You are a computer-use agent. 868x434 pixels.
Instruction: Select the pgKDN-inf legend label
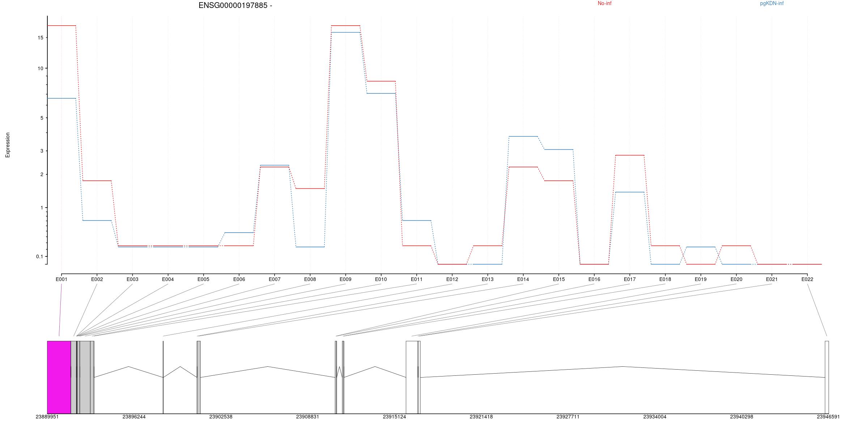click(x=772, y=3)
